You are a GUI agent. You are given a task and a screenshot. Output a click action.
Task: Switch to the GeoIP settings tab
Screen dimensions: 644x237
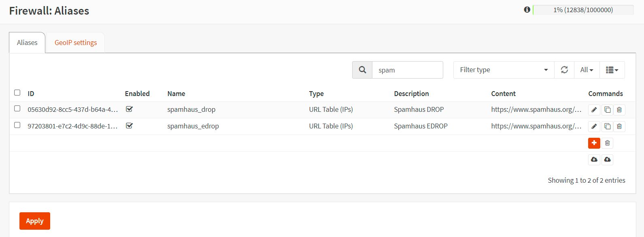pyautogui.click(x=76, y=43)
